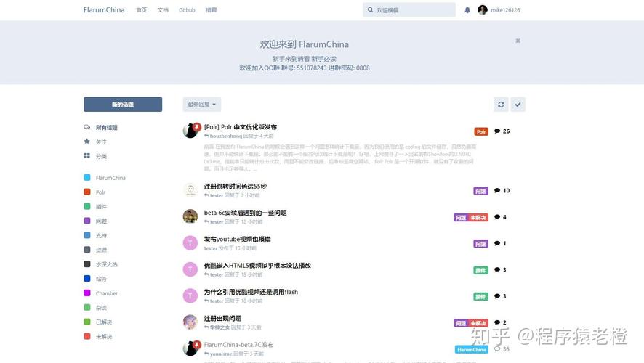Open the mike126126 user menu

pos(499,10)
